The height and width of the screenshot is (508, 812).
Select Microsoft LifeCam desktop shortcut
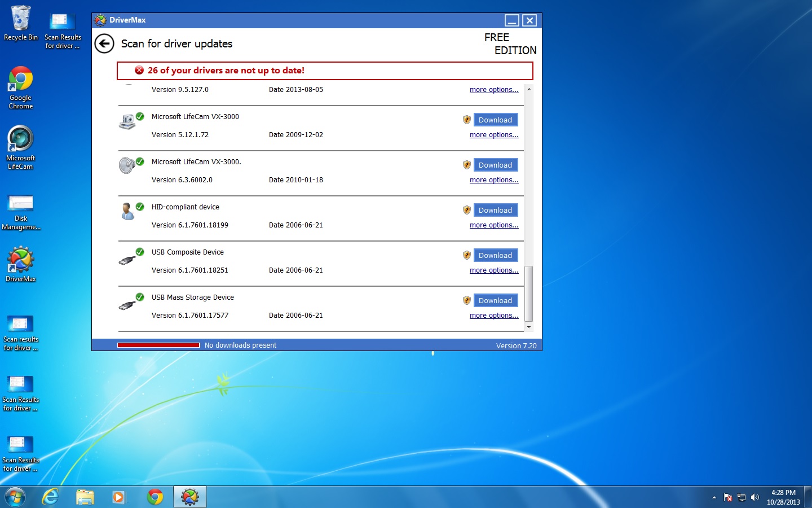click(21, 148)
